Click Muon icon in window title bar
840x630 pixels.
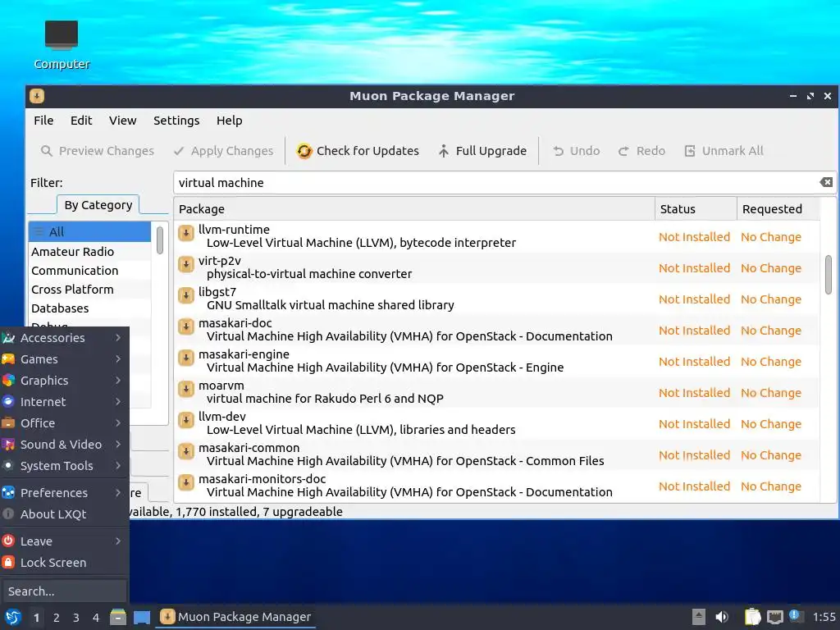(x=36, y=96)
